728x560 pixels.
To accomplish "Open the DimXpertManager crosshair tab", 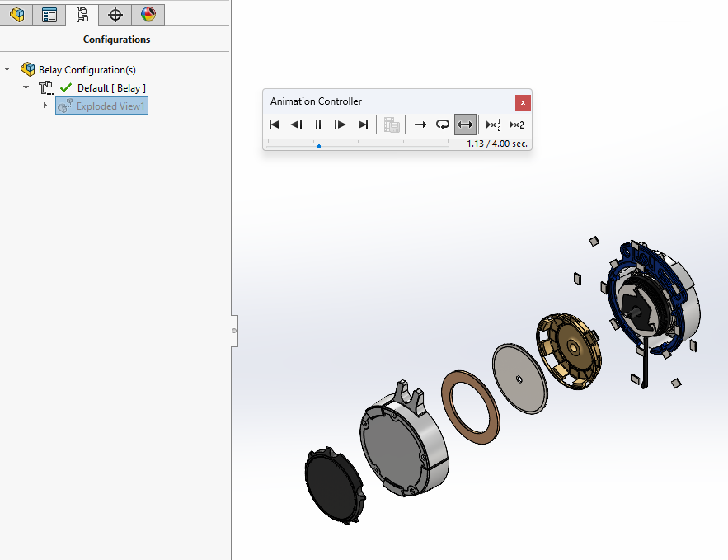I will click(115, 14).
